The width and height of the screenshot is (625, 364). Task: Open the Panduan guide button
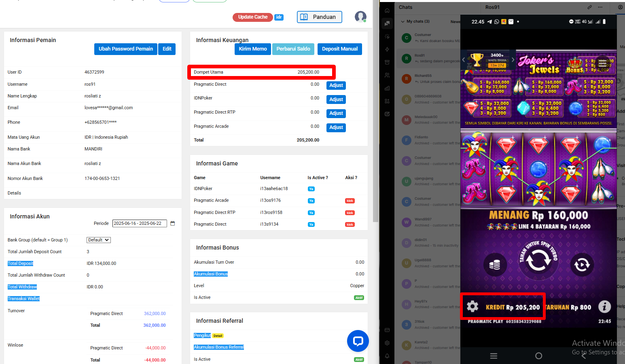(320, 17)
